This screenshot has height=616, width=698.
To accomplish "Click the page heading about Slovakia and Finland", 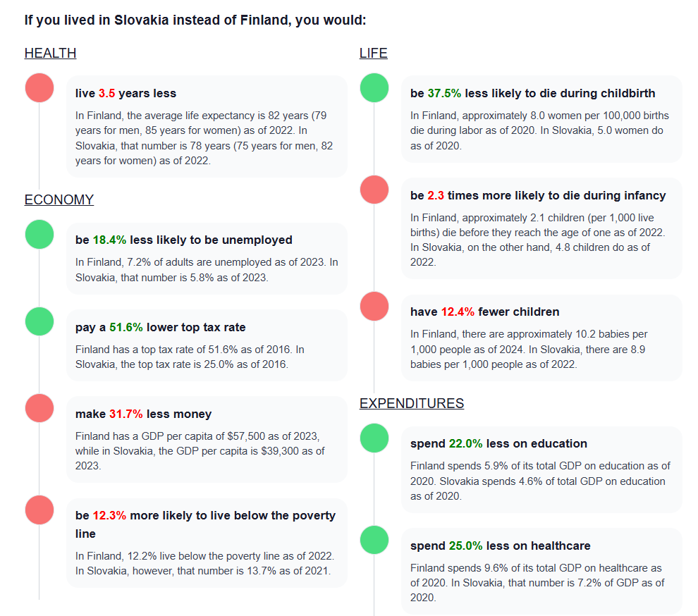I will tap(195, 20).
